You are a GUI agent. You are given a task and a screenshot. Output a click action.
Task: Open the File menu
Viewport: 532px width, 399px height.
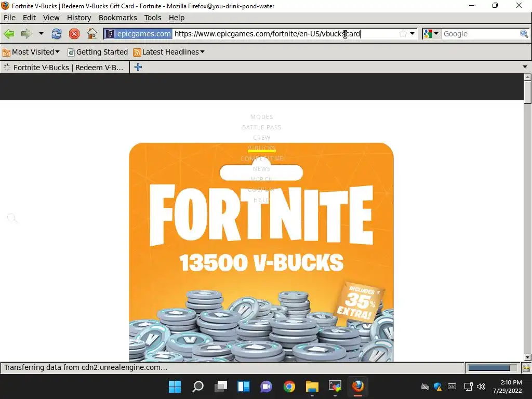9,18
